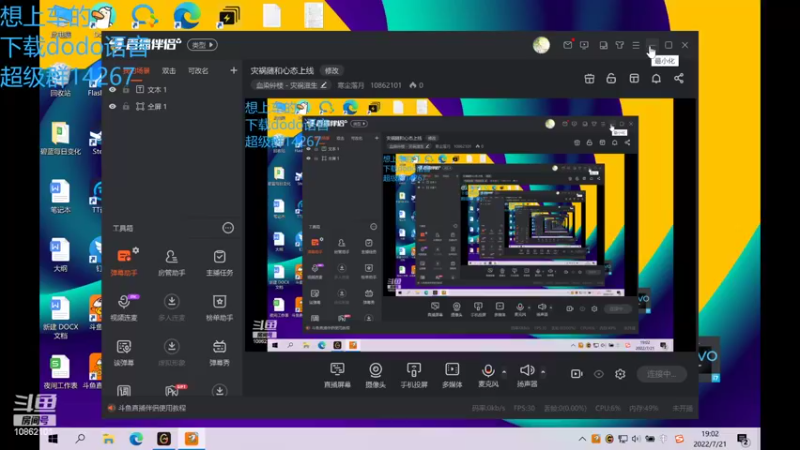This screenshot has height=450, width=800.
Task: Open the 弹幕秀 danmaku show tool
Action: coord(219,353)
